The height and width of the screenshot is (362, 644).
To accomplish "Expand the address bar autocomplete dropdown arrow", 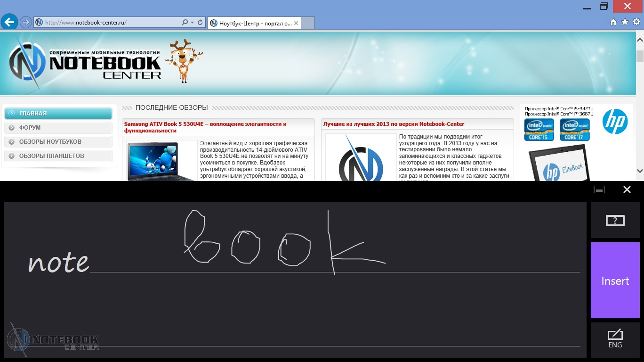I will click(x=193, y=23).
